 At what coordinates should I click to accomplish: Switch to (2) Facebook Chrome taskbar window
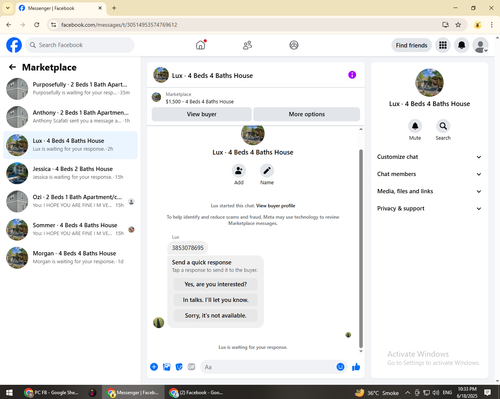pyautogui.click(x=197, y=393)
